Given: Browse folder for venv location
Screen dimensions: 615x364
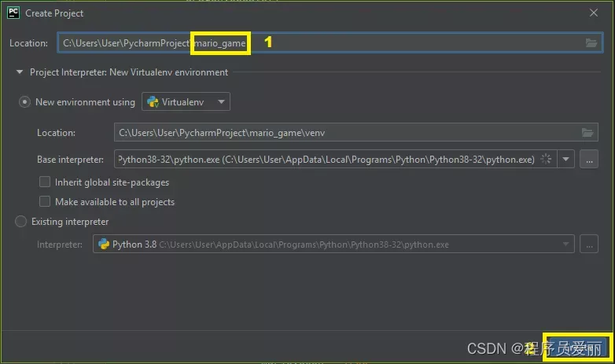Looking at the screenshot, I should [x=587, y=133].
